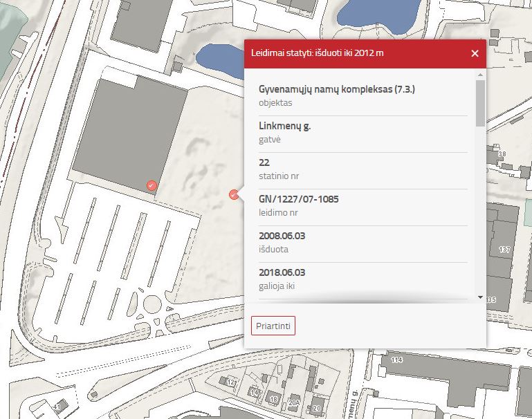This screenshot has width=532, height=419.
Task: Close the Leidimai statyti popup
Action: pos(475,53)
